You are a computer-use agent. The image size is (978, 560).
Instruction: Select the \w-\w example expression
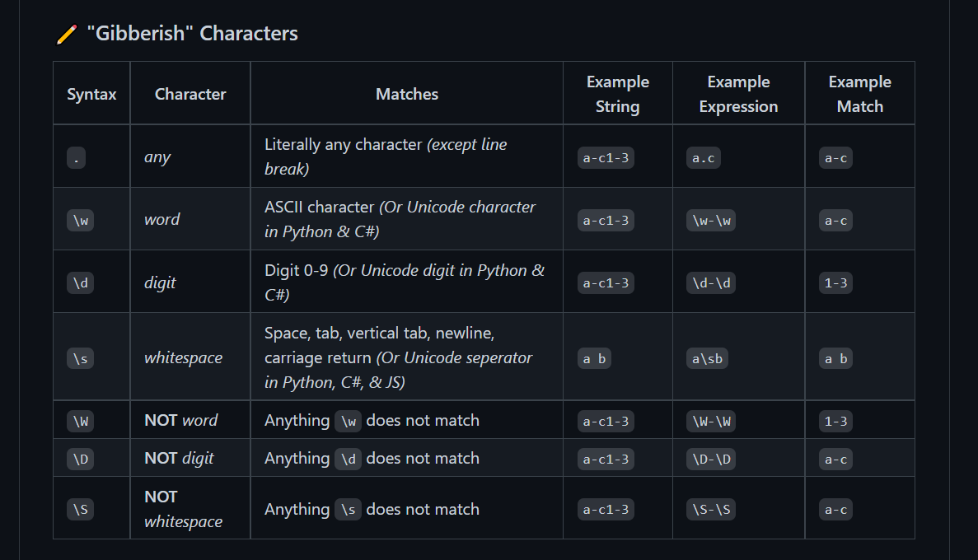point(711,220)
